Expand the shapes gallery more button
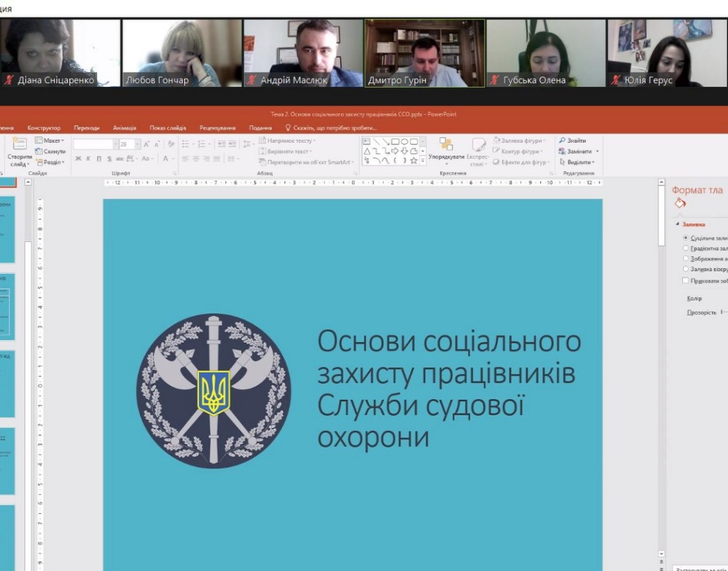 click(423, 161)
